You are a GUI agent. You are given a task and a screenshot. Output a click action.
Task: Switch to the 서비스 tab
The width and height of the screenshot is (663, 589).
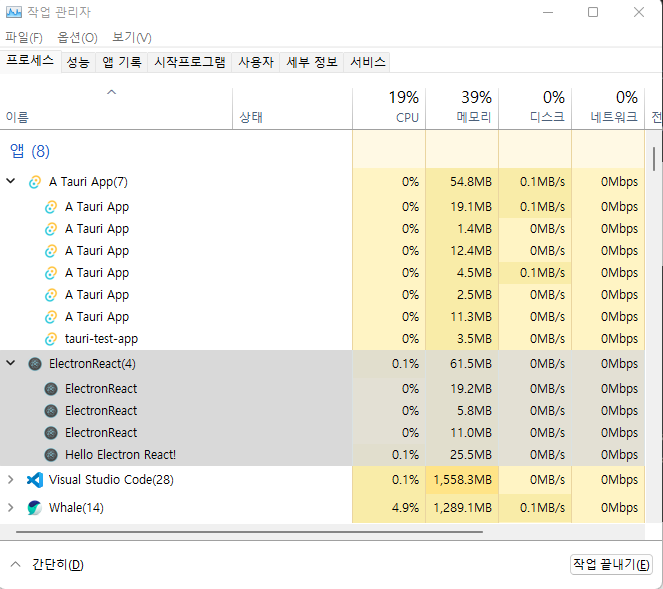(367, 62)
